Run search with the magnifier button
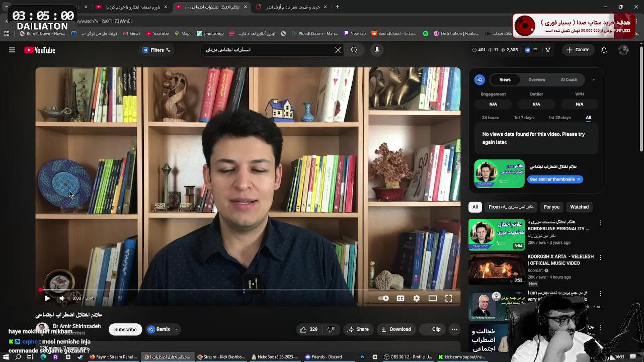Image resolution: width=644 pixels, height=362 pixels. 354,50
